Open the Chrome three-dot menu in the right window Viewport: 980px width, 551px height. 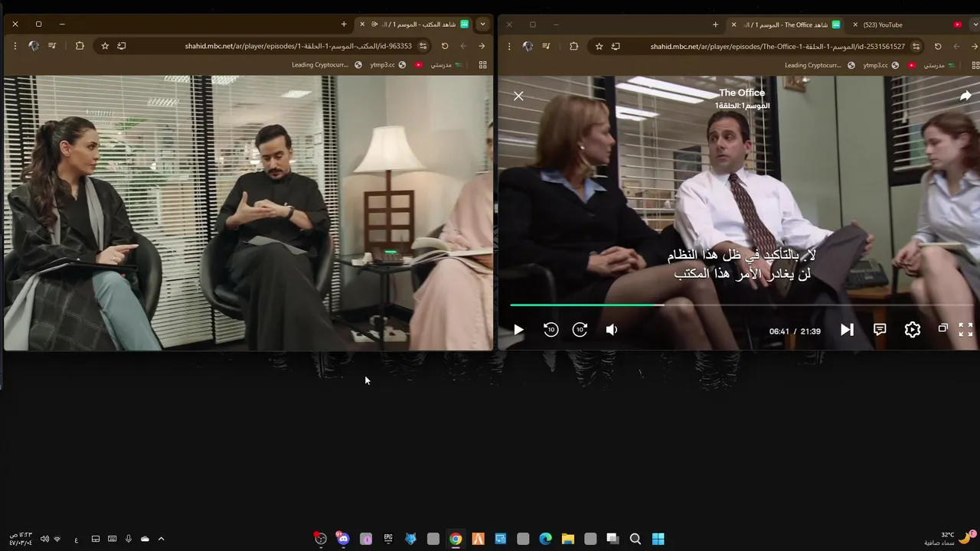(509, 46)
